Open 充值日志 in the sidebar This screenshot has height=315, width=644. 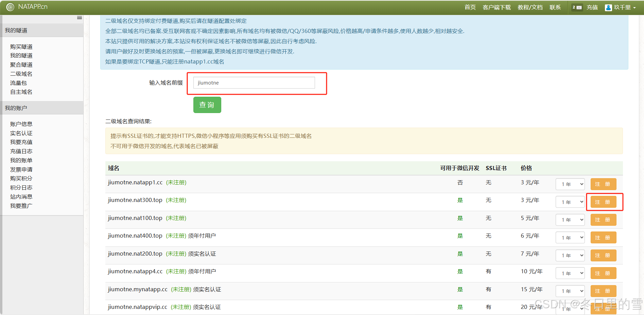point(21,151)
